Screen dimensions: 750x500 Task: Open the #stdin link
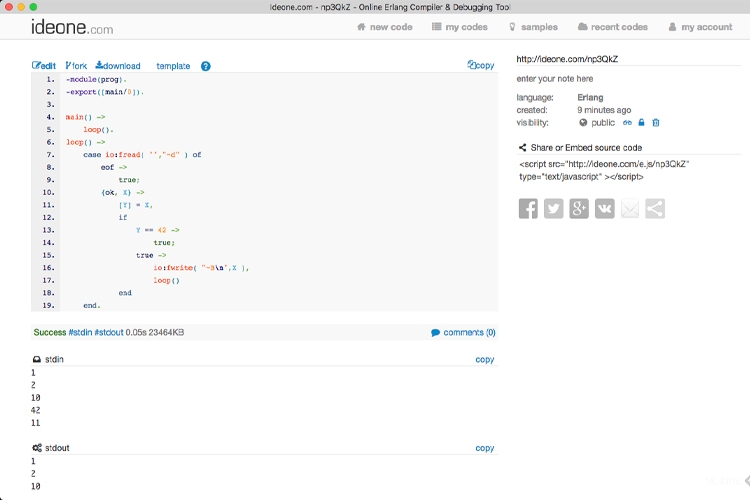click(80, 332)
